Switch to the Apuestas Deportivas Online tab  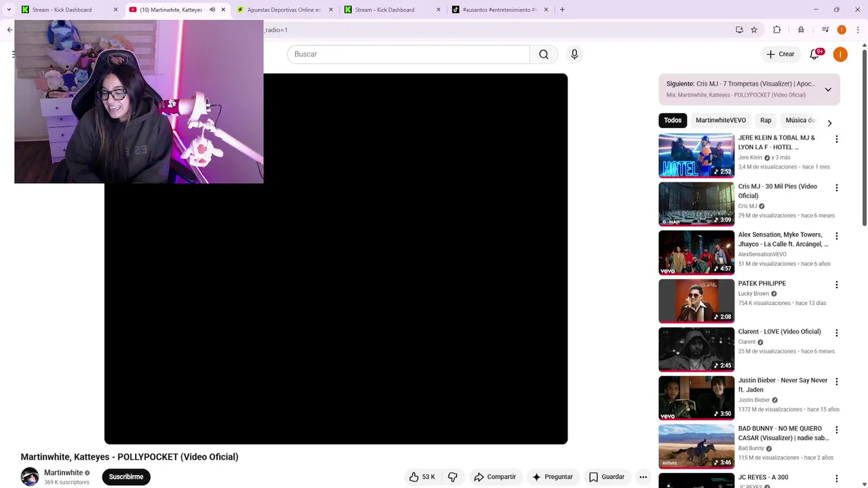pos(285,9)
